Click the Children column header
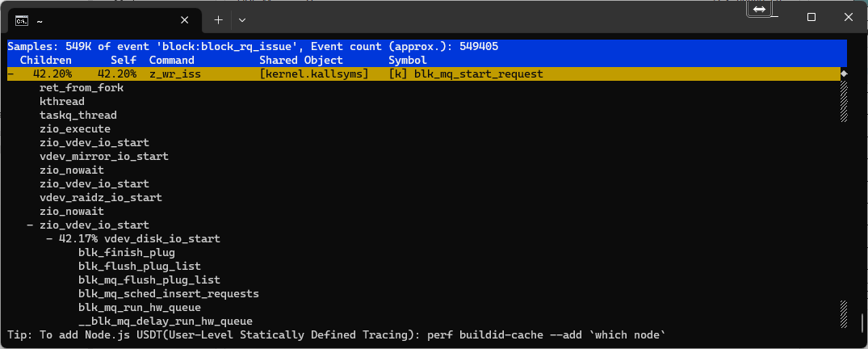Screen dimensions: 868x349 coord(45,61)
